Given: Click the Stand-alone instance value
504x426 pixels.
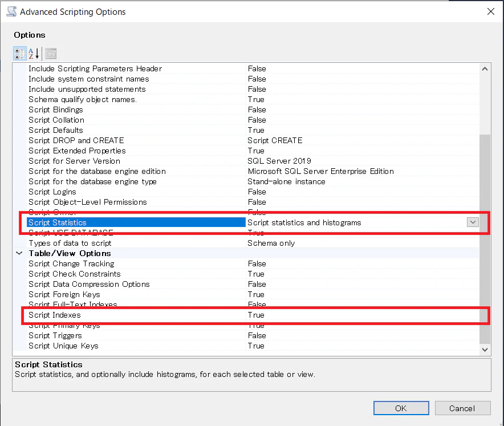Looking at the screenshot, I should pos(286,182).
